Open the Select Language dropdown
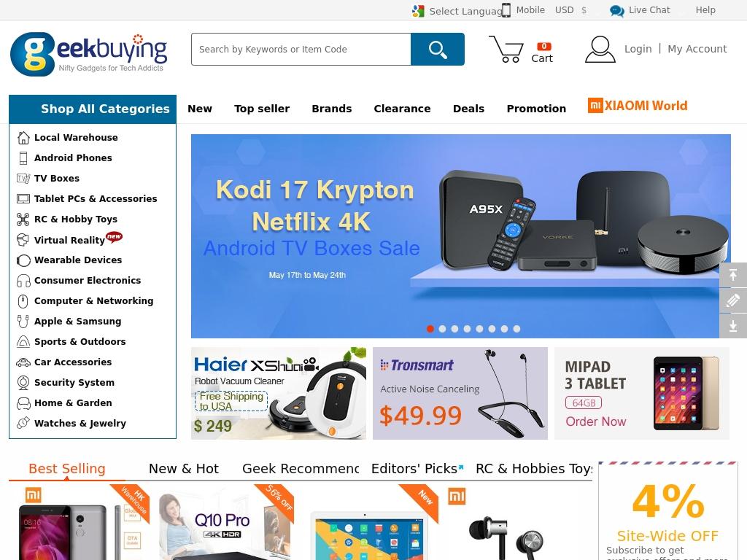This screenshot has height=560, width=747. pos(457,11)
